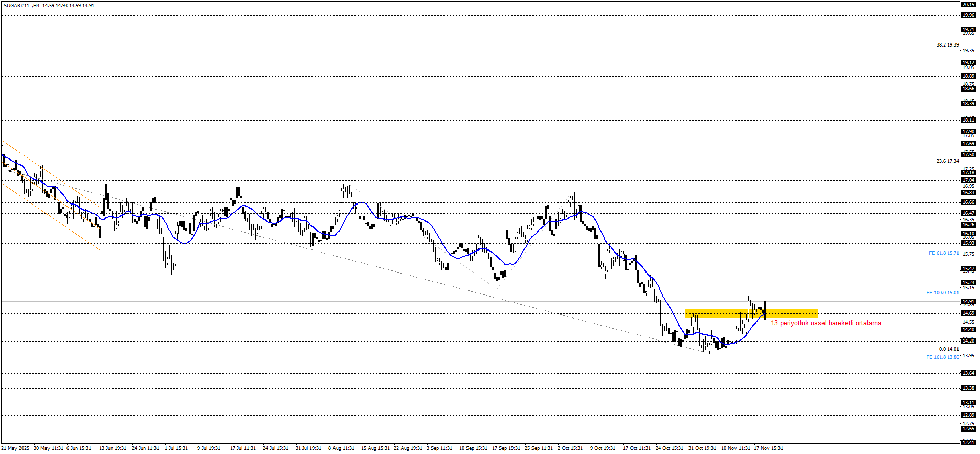The image size is (980, 454).
Task: Click the '9 Jul 19:31' time label
Action: tap(209, 448)
